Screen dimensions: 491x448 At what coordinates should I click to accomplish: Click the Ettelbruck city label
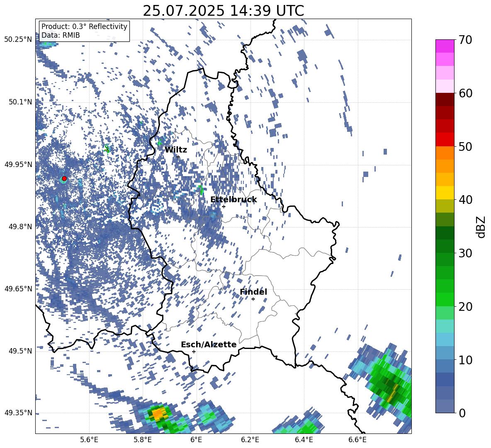point(233,200)
